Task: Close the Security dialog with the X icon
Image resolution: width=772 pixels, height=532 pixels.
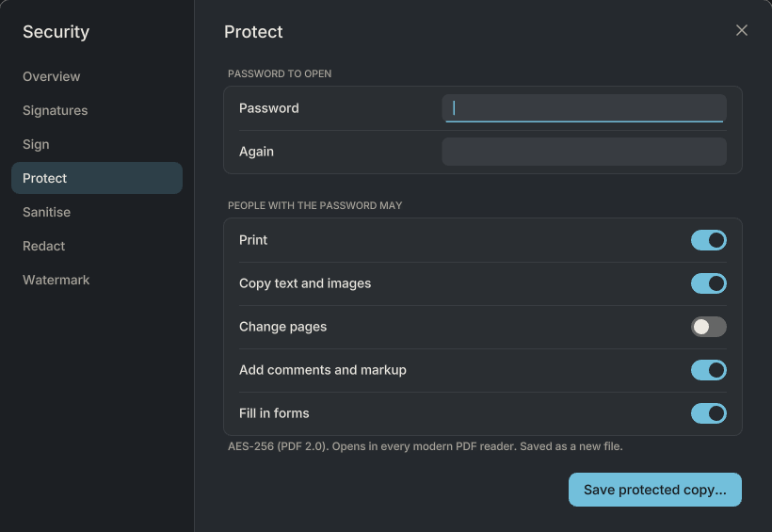Action: click(742, 30)
